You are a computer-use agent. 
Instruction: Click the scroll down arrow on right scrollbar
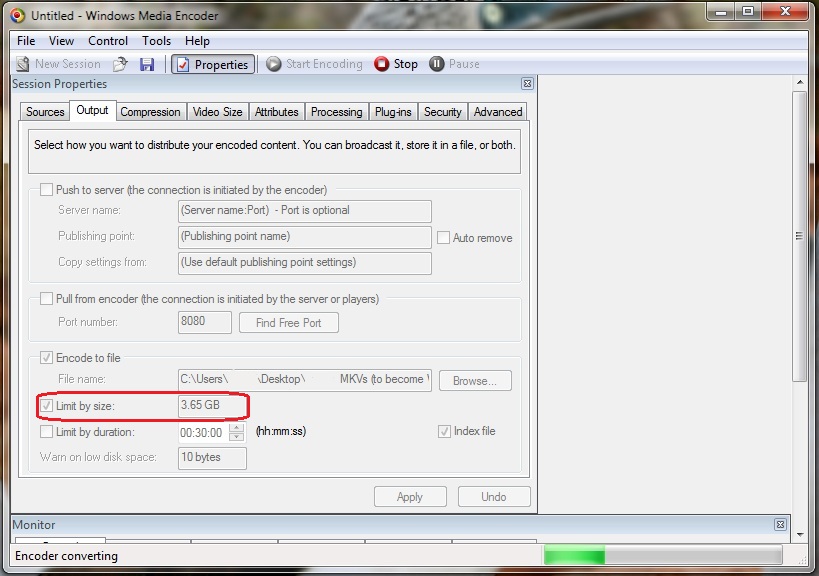point(800,535)
